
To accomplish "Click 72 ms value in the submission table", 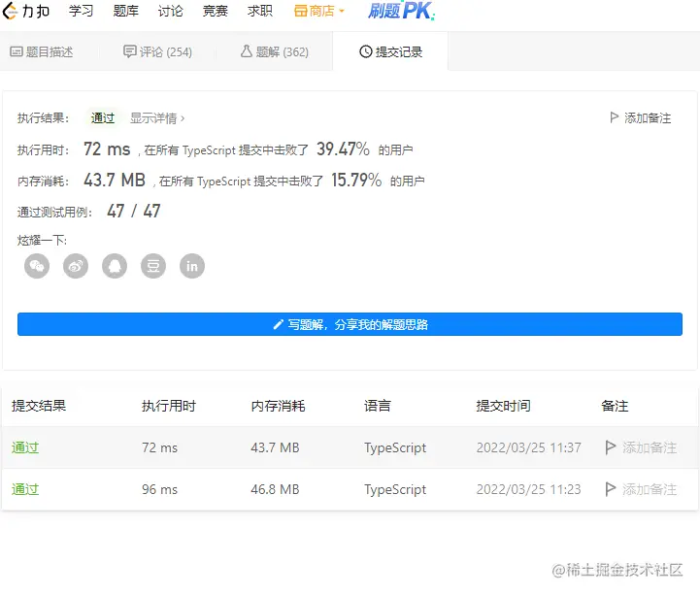I will (x=160, y=447).
